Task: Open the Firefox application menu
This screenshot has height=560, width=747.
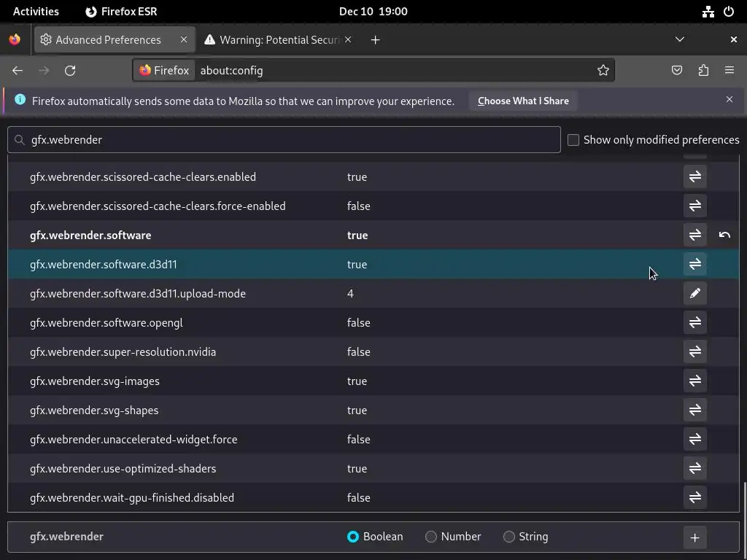Action: click(x=729, y=70)
